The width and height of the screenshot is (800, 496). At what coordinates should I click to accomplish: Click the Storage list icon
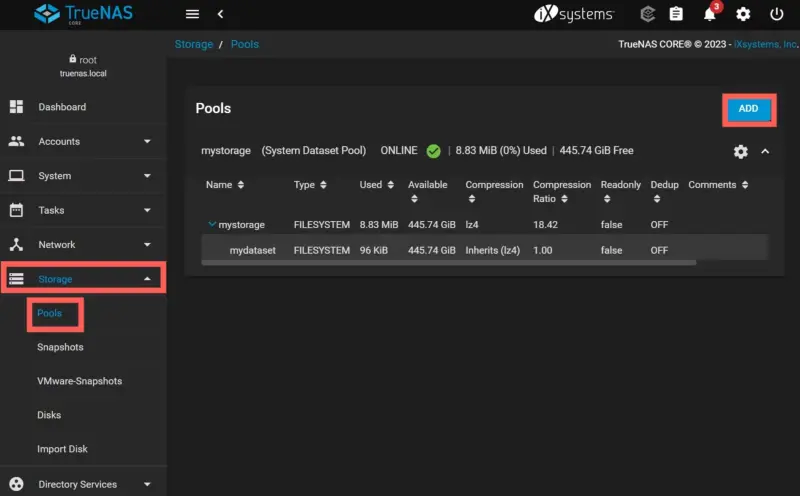(x=16, y=279)
